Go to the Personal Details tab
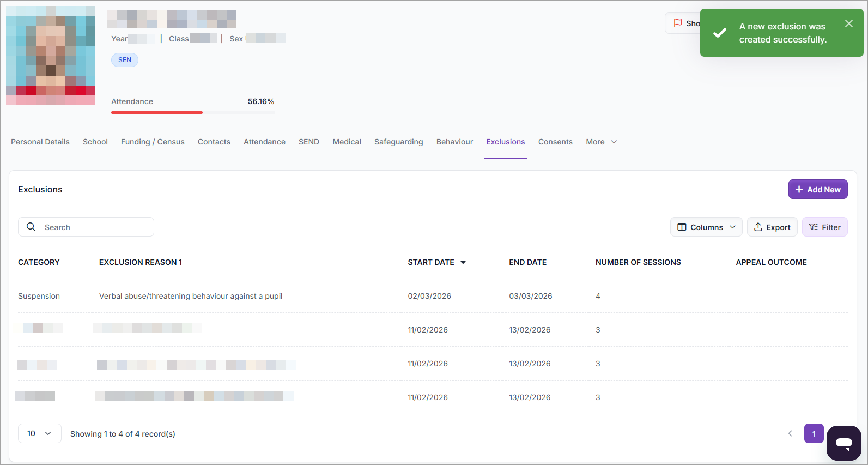 pyautogui.click(x=40, y=142)
